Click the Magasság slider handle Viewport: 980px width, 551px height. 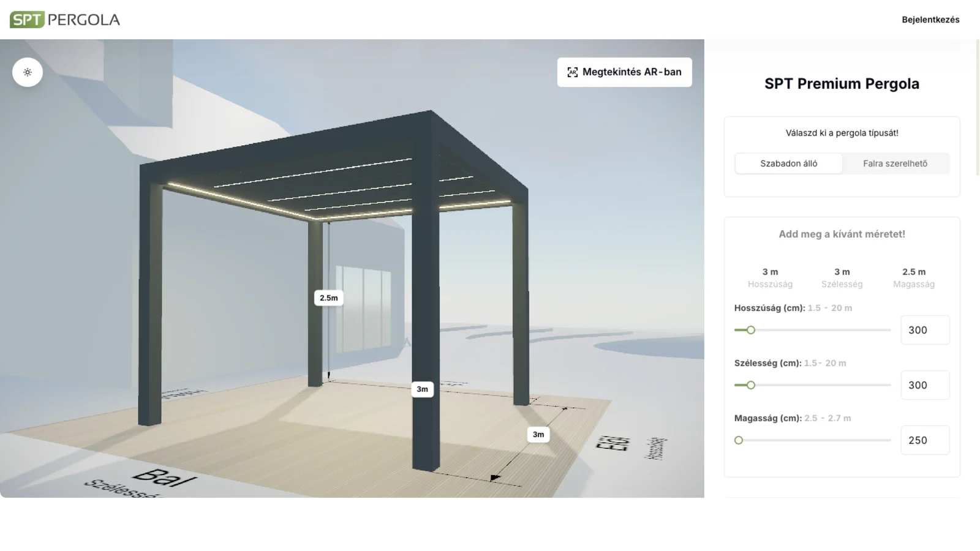(739, 440)
